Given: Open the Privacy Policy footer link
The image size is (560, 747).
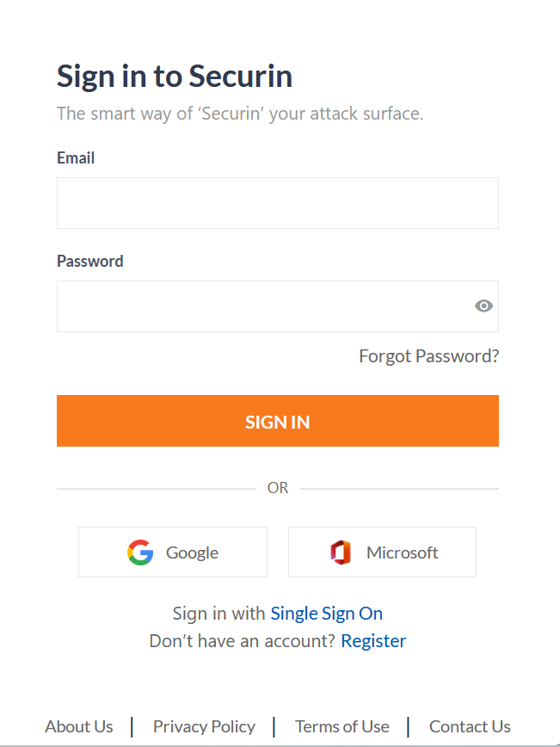Looking at the screenshot, I should coord(204,726).
